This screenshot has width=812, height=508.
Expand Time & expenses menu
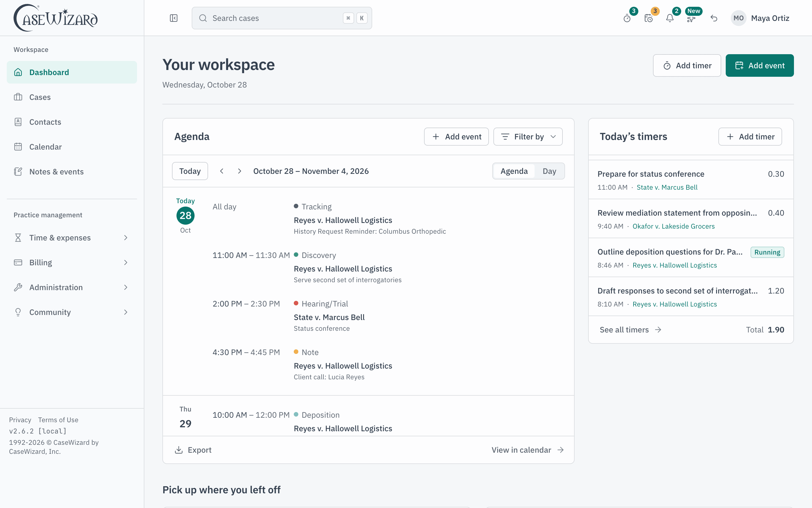click(x=72, y=238)
